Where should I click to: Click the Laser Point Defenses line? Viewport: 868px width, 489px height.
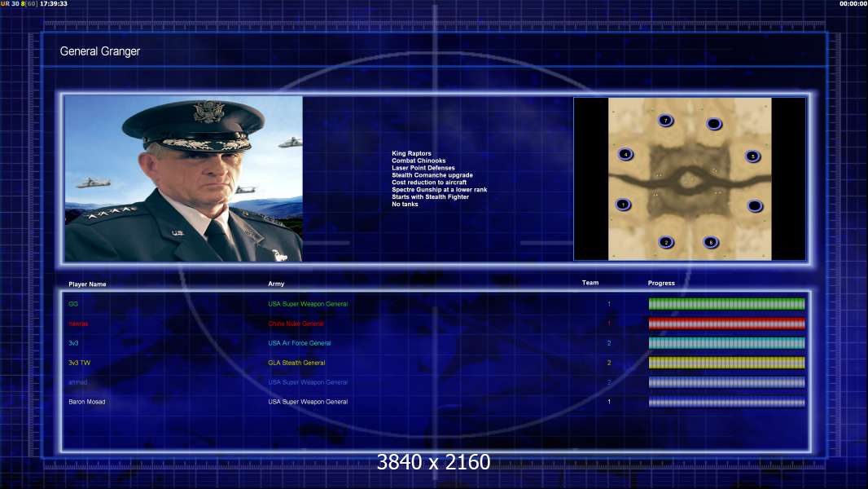[423, 168]
